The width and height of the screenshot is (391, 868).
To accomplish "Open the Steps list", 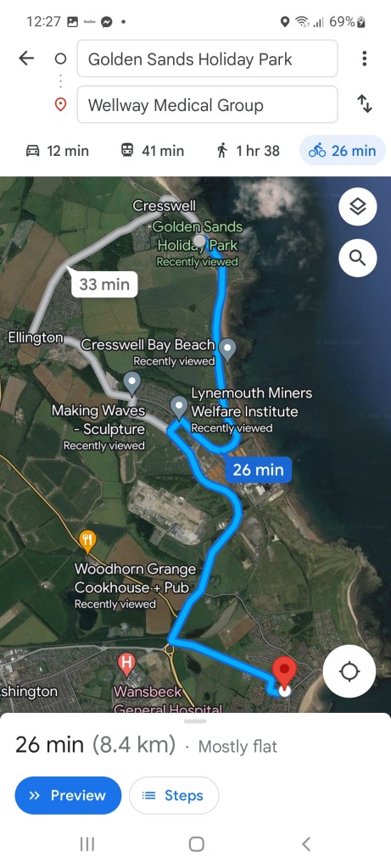I will click(x=174, y=795).
